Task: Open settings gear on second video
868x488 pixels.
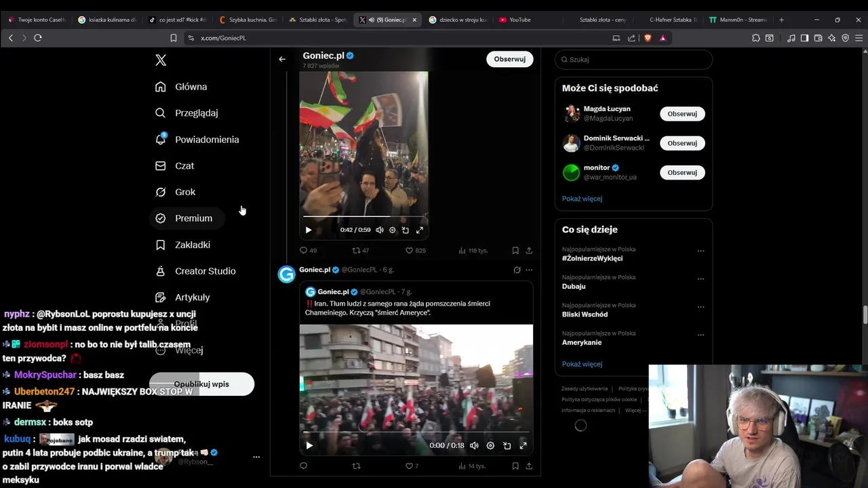Action: (x=490, y=446)
